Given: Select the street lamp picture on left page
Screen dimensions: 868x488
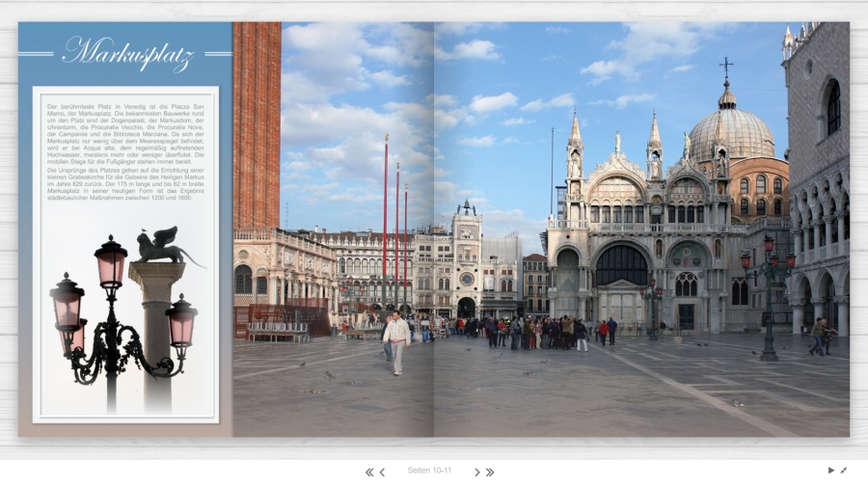Looking at the screenshot, I should tap(111, 318).
